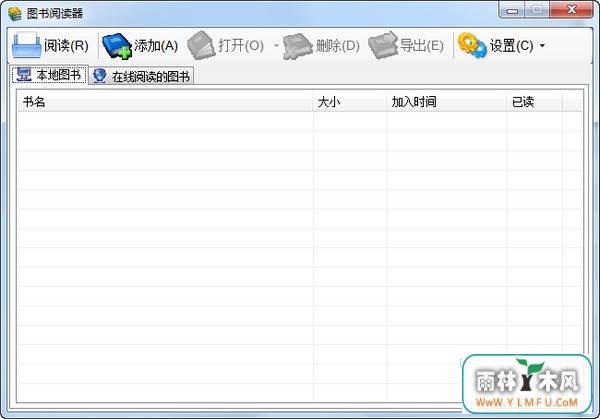Expand the 设置(C) dropdown arrow
Screen dimensions: 600x419
tap(542, 46)
